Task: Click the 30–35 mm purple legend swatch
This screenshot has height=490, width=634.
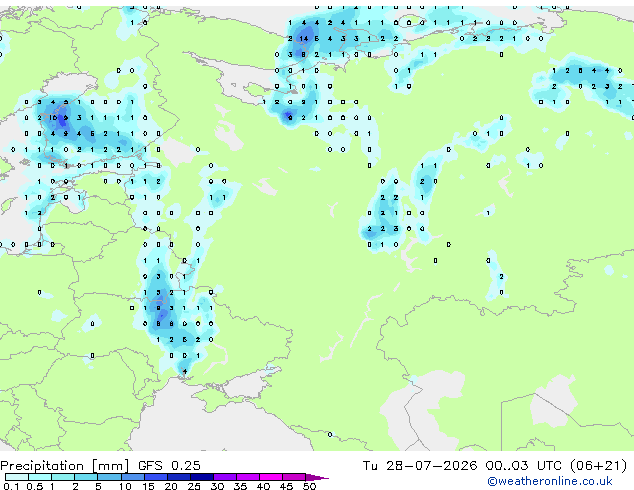Action: [224, 477]
